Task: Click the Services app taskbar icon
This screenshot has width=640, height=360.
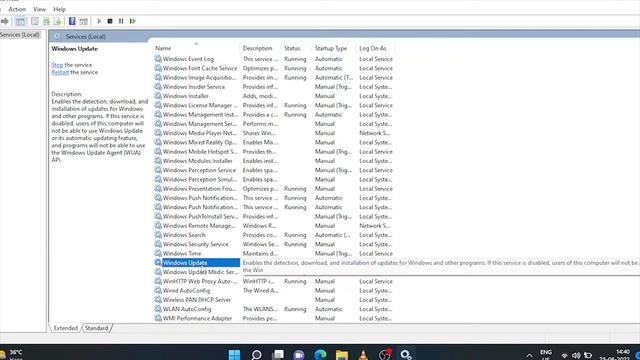Action: [406, 355]
